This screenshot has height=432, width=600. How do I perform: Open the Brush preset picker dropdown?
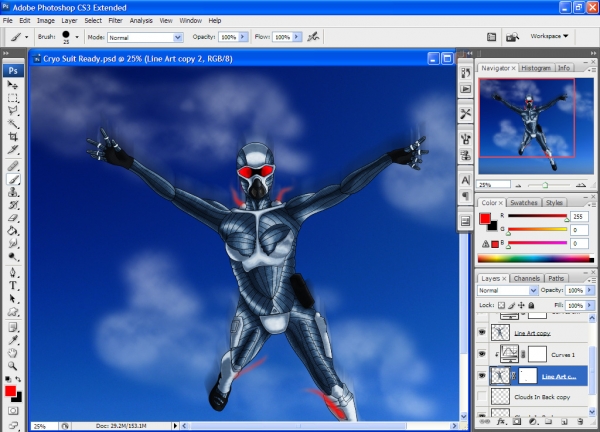pyautogui.click(x=77, y=37)
